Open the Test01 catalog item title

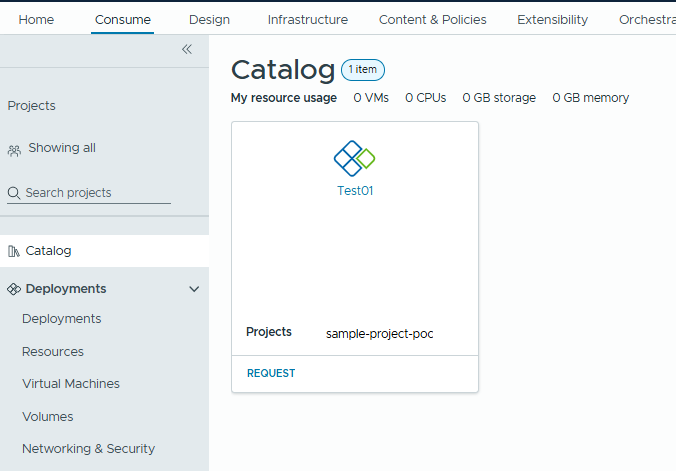[355, 191]
